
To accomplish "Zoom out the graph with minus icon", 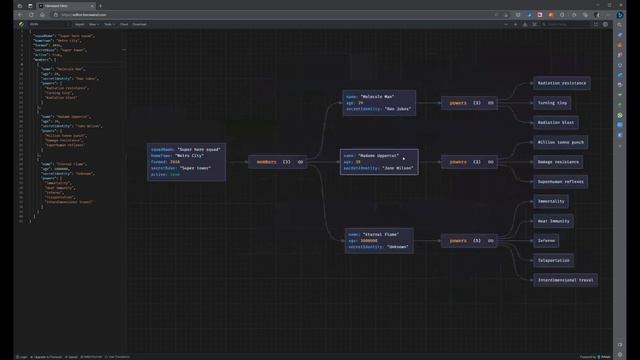I will point(506,24).
